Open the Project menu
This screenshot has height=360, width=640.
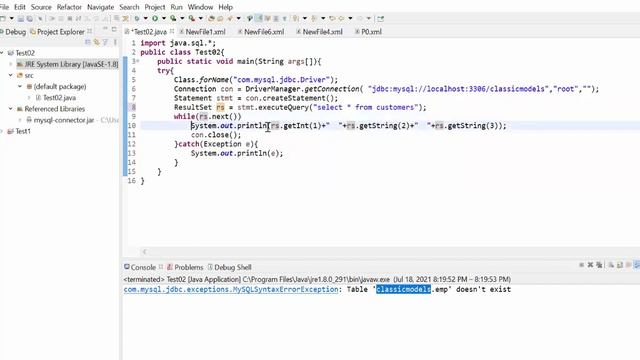[155, 7]
